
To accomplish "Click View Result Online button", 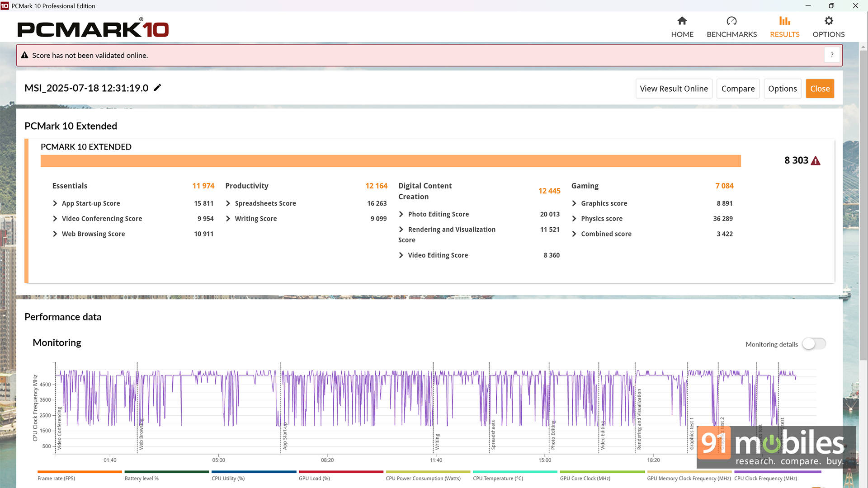I will 674,89.
